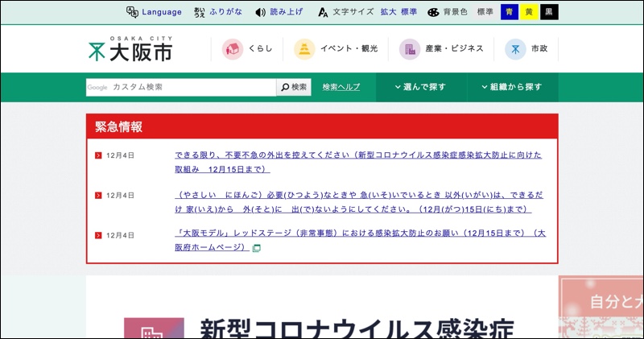Screen dimensions: 644x339
Task: Open link できる限り、不要不急の外出を控えてください
Action: tap(358, 162)
